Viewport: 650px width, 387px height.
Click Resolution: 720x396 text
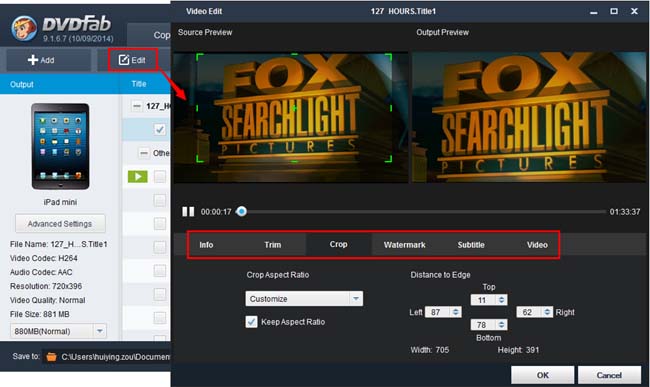click(46, 286)
